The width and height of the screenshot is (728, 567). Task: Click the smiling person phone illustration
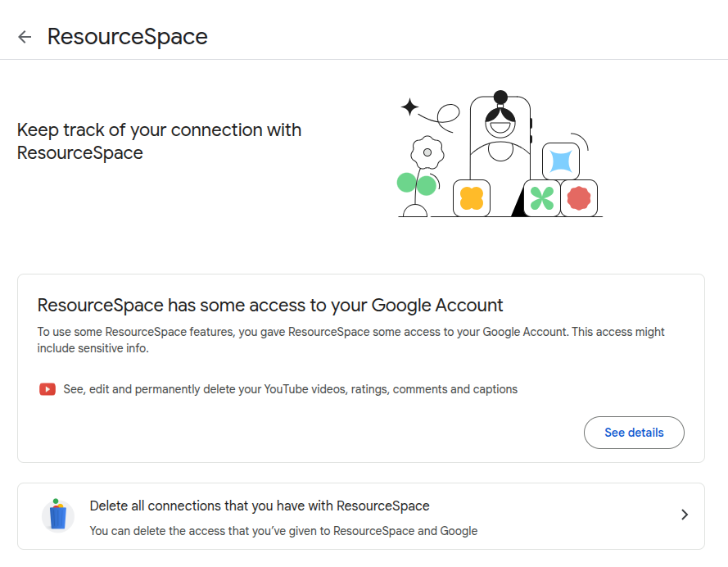pos(500,135)
